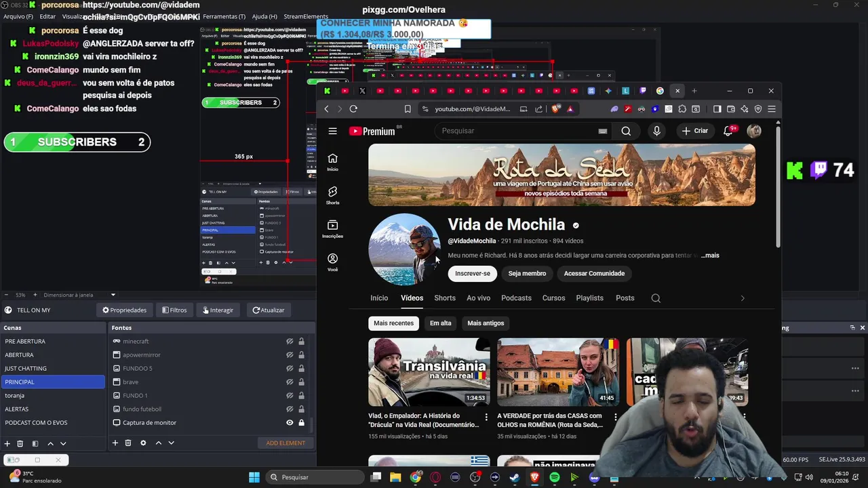Open Posts tab on channel
Viewport: 868px width, 488px height.
pos(625,298)
